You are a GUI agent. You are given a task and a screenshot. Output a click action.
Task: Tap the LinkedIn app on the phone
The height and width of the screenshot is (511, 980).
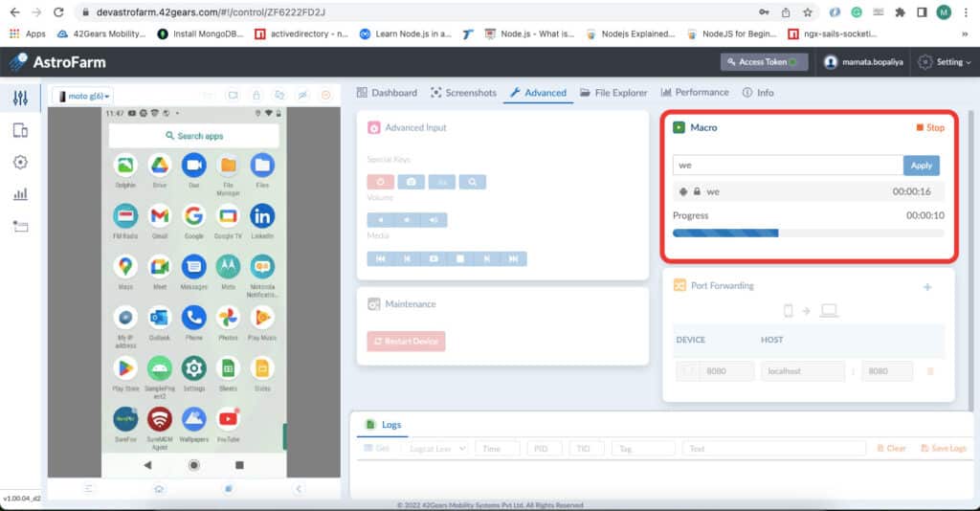tap(262, 216)
